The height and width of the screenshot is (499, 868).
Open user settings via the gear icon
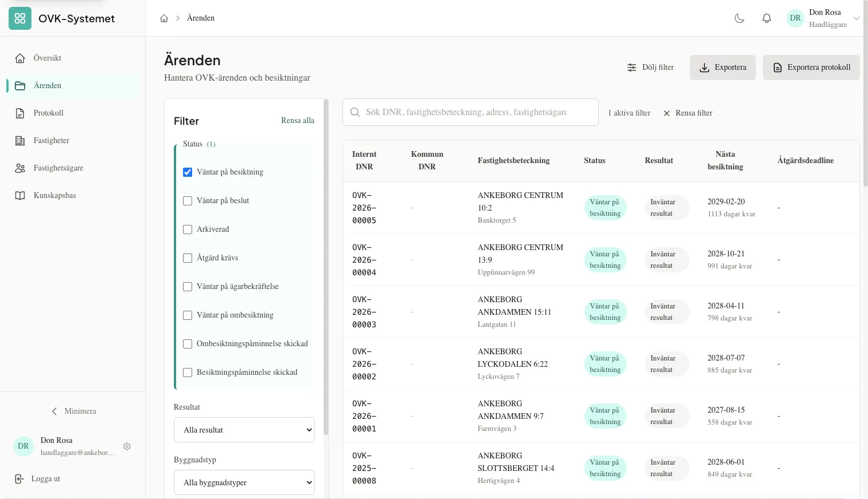[127, 446]
